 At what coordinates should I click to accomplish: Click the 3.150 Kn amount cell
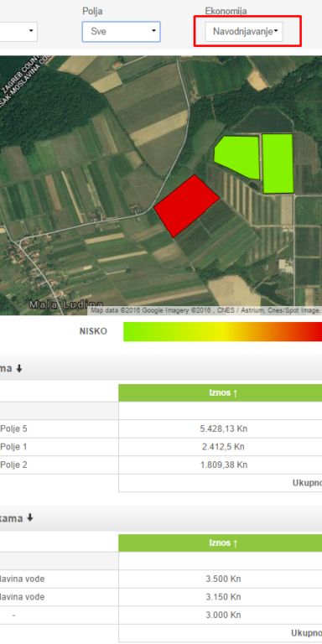pos(223,597)
